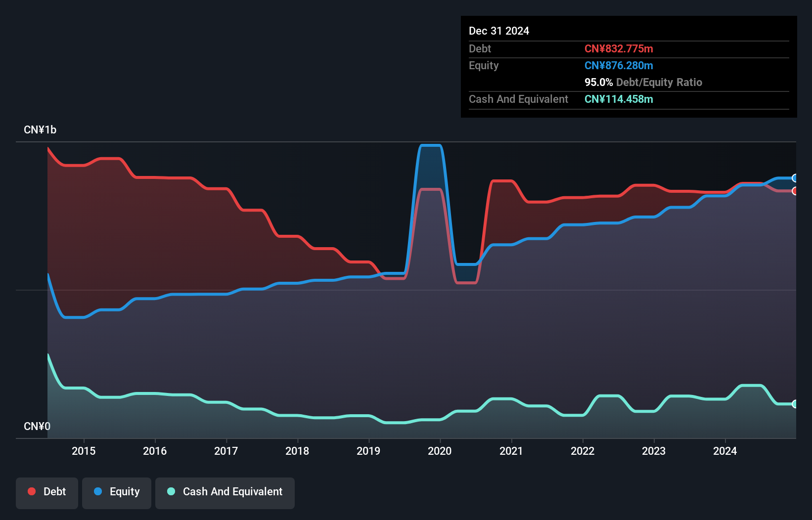Click the blue Equity legend dot

98,491
